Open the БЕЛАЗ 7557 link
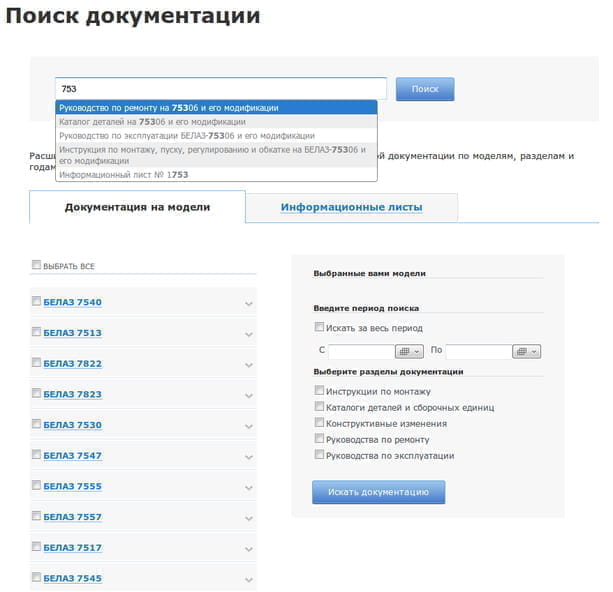Image resolution: width=613 pixels, height=592 pixels. [72, 517]
